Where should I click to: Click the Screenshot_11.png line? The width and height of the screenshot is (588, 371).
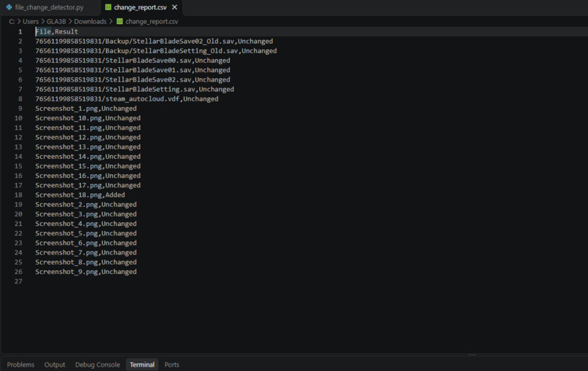[x=88, y=128]
